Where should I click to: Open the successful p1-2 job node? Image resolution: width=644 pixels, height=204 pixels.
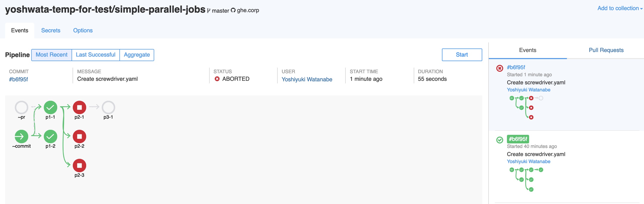tap(50, 137)
